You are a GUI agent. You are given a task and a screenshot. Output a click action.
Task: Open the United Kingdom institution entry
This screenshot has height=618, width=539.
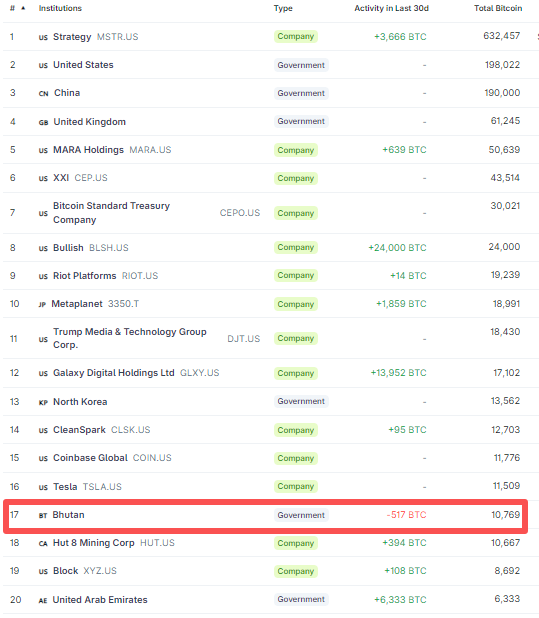tap(89, 121)
